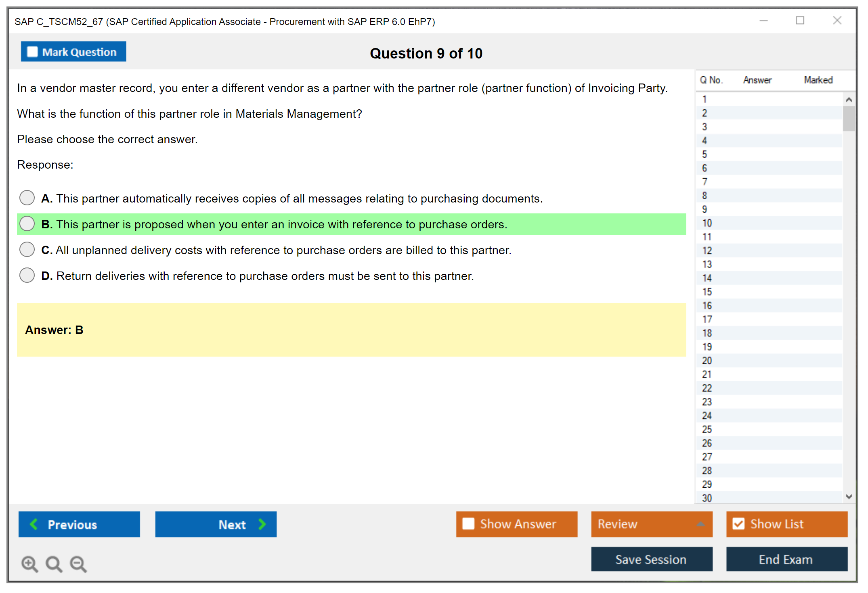Expand the Review dropdown arrow
868x593 pixels.
tap(700, 524)
